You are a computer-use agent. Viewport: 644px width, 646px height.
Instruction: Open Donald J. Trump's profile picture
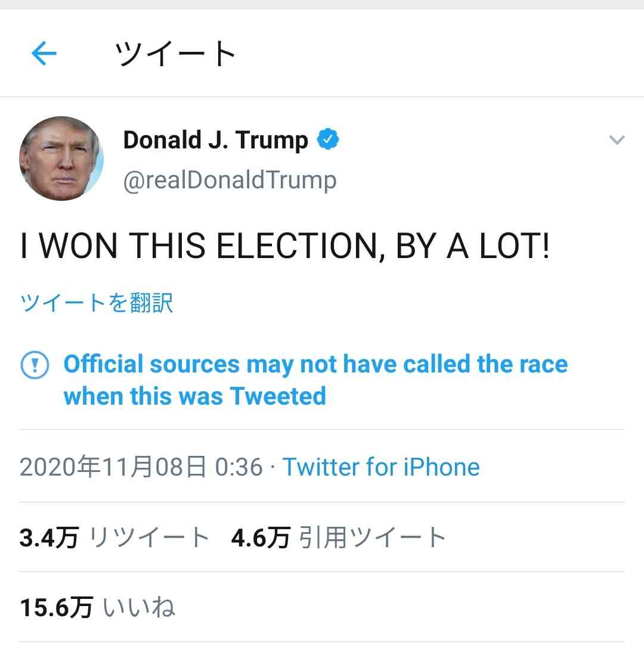pos(61,159)
